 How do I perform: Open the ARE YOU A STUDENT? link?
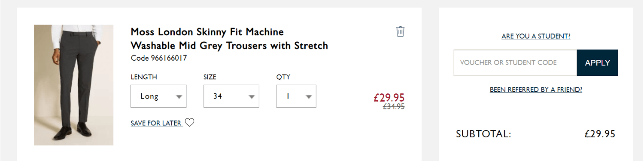[x=536, y=37]
